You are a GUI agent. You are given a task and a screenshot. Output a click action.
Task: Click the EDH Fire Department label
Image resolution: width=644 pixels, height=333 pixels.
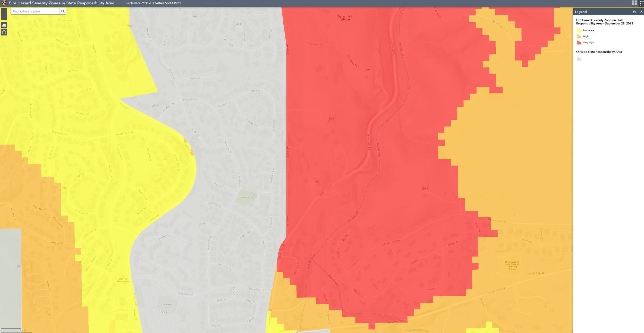[123, 280]
